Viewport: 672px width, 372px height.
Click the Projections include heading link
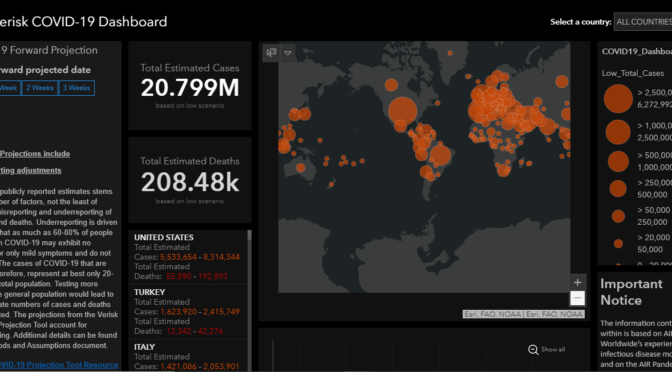(35, 154)
